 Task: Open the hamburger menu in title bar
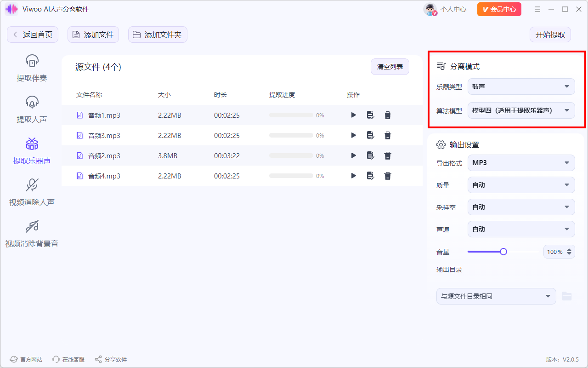(x=538, y=9)
